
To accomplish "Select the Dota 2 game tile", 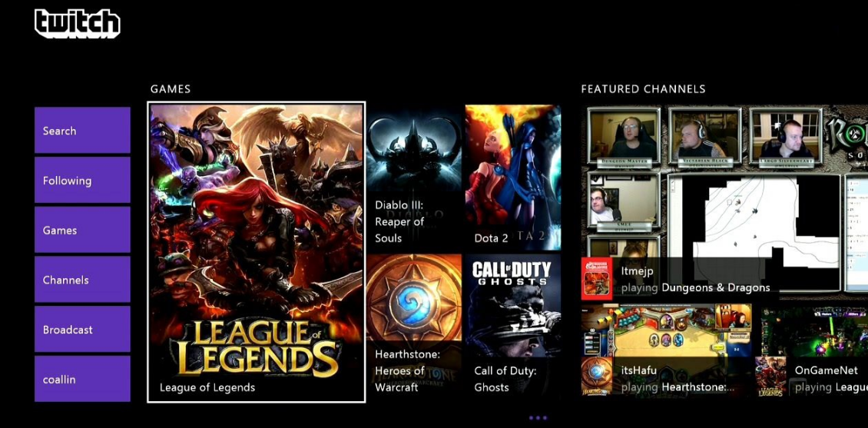I will coord(512,178).
